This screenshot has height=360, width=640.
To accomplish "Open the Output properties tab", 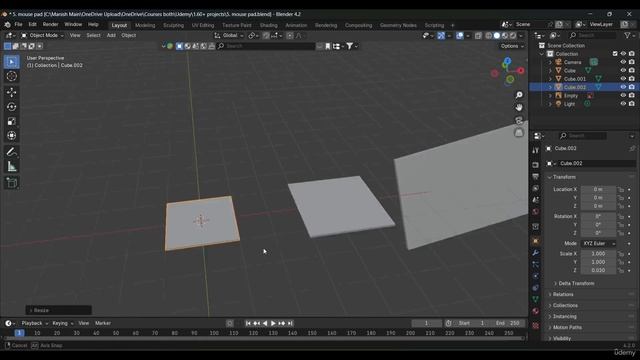I will pos(536,177).
